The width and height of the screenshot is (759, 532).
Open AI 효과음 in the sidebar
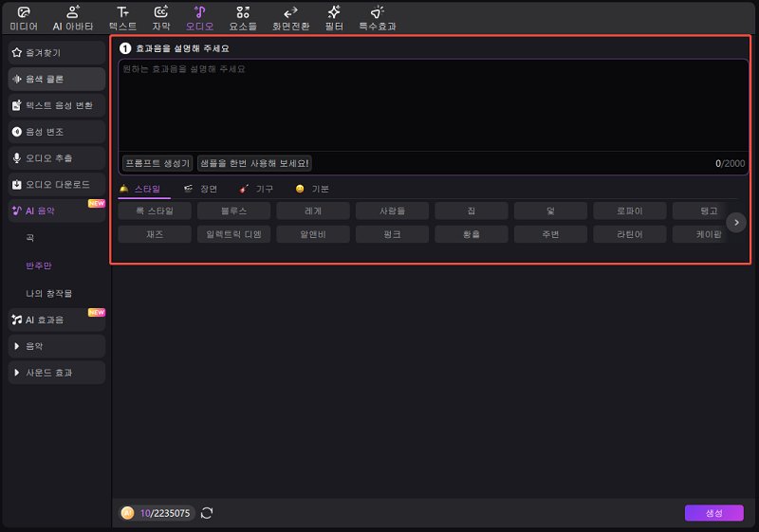point(57,320)
